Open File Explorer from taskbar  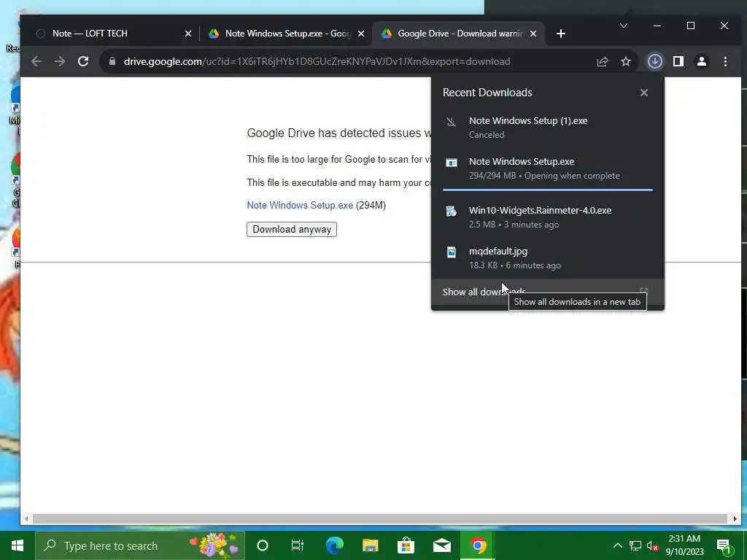[x=370, y=545]
